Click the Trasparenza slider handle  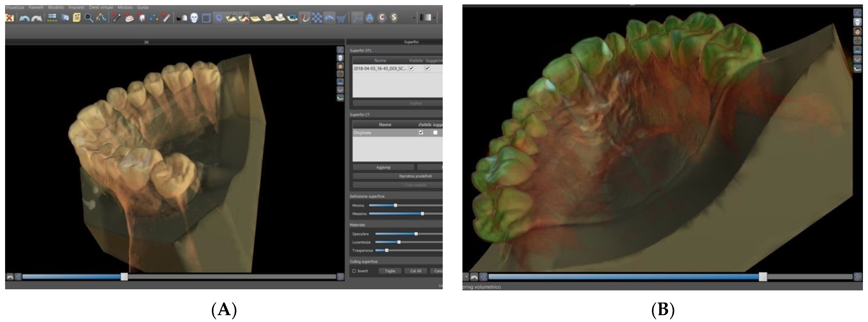coord(387,250)
